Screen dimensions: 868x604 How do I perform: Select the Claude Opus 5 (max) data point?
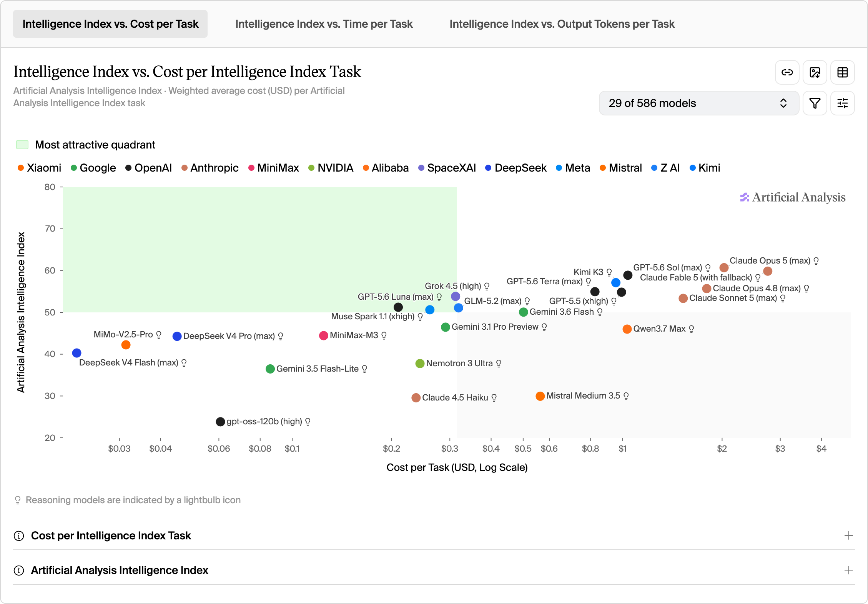click(x=724, y=267)
